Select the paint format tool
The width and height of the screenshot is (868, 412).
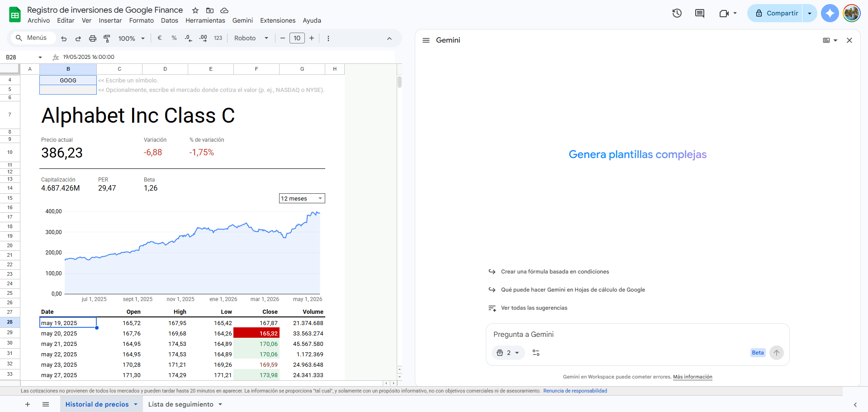pyautogui.click(x=107, y=38)
